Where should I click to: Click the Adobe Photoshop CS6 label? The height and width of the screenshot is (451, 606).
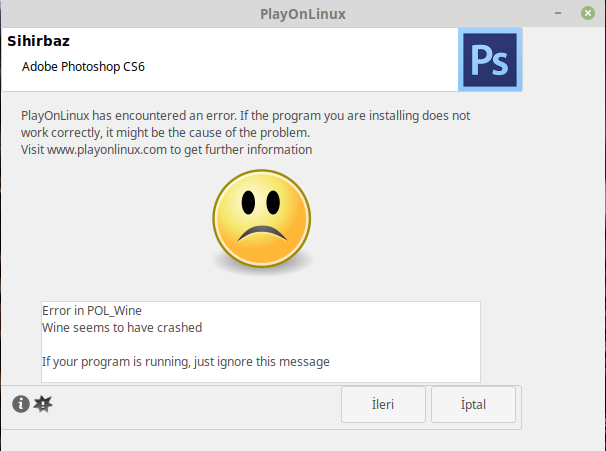pos(83,66)
